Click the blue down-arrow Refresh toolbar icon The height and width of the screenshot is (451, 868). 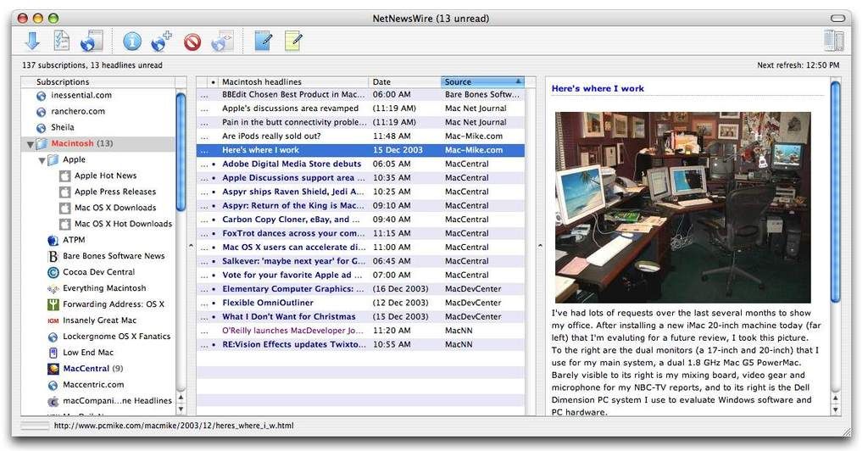[x=33, y=42]
